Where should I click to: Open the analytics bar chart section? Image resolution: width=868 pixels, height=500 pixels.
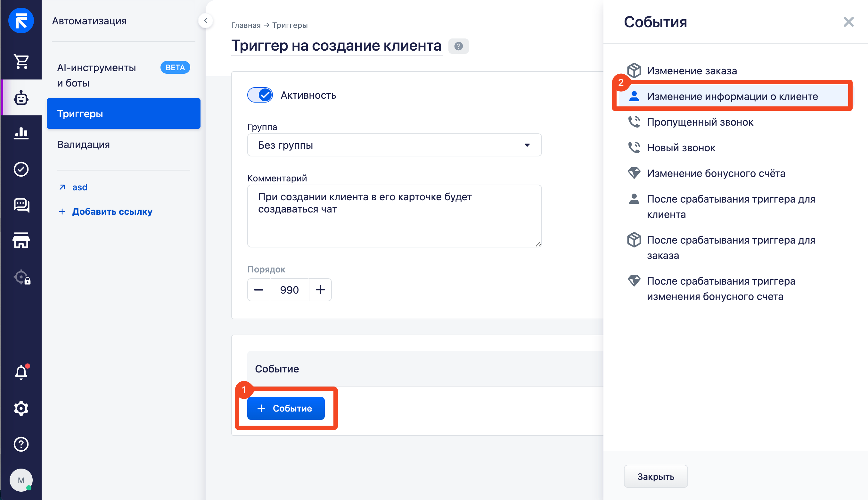21,133
